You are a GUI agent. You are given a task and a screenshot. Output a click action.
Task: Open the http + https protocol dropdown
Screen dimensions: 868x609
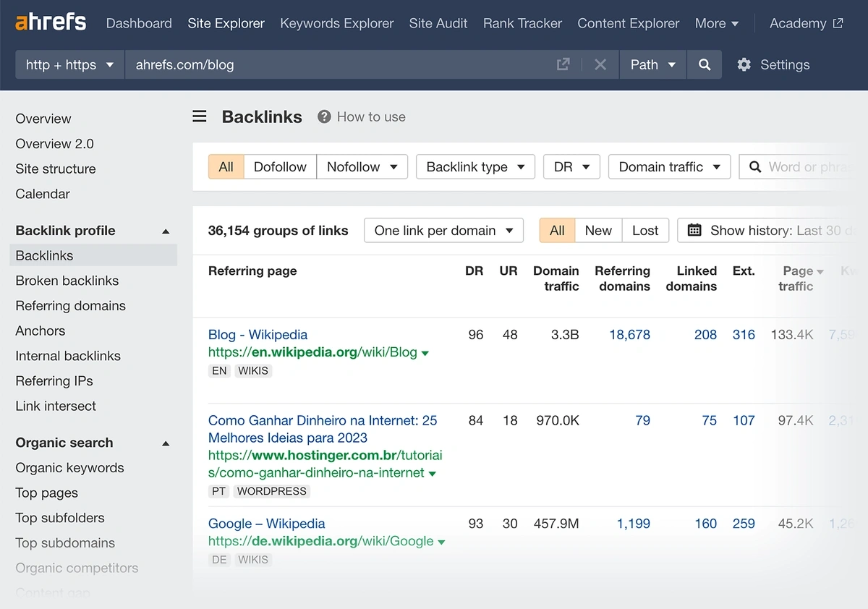coord(70,64)
